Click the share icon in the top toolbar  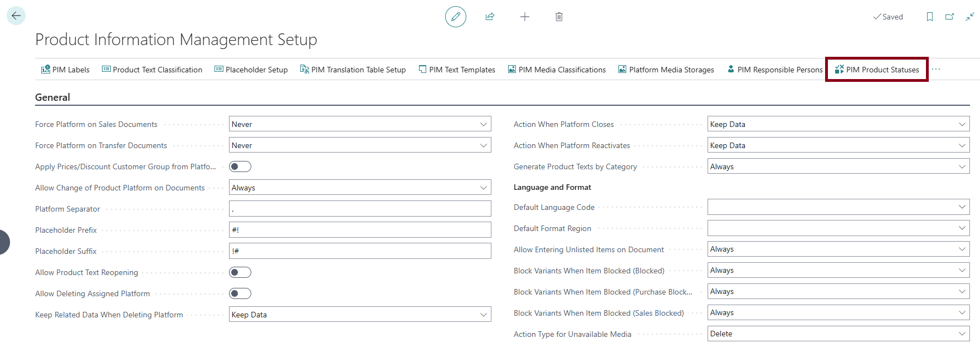point(490,17)
